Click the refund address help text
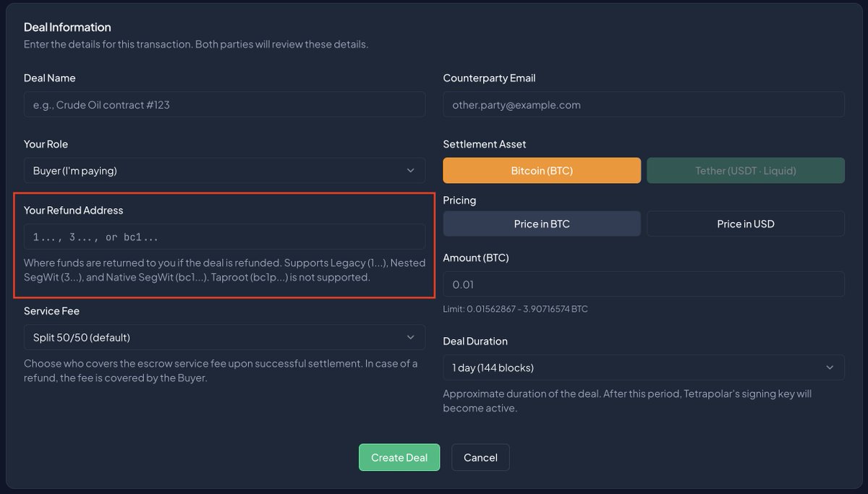 pos(224,270)
